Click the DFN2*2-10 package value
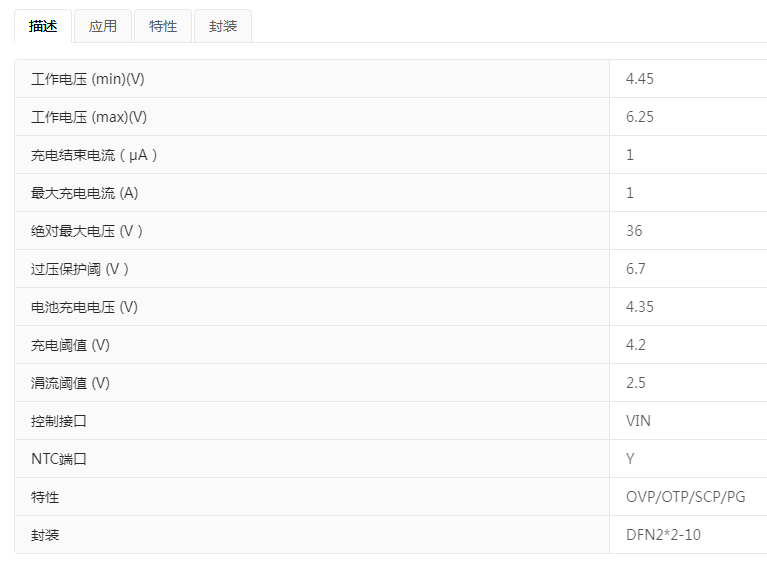 click(663, 535)
